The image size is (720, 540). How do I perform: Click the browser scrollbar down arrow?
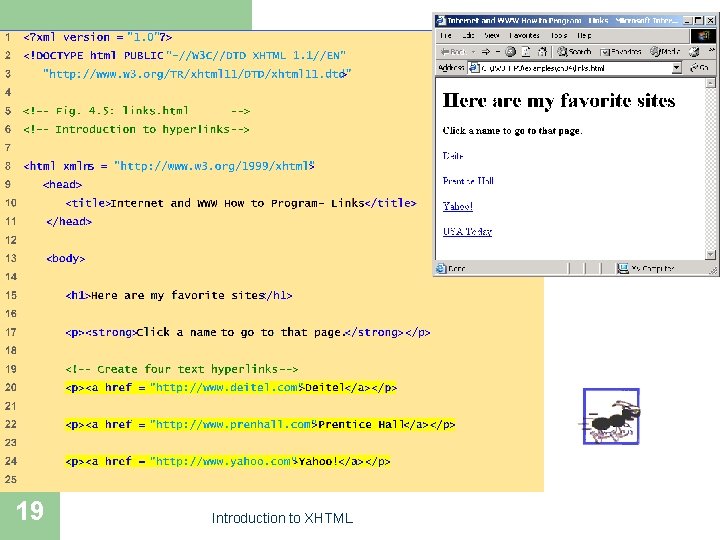710,254
